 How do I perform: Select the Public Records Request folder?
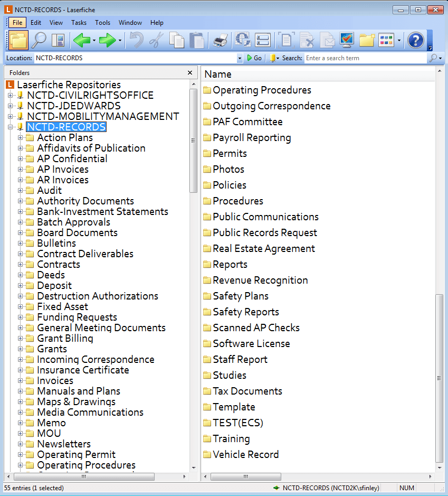[x=265, y=233]
